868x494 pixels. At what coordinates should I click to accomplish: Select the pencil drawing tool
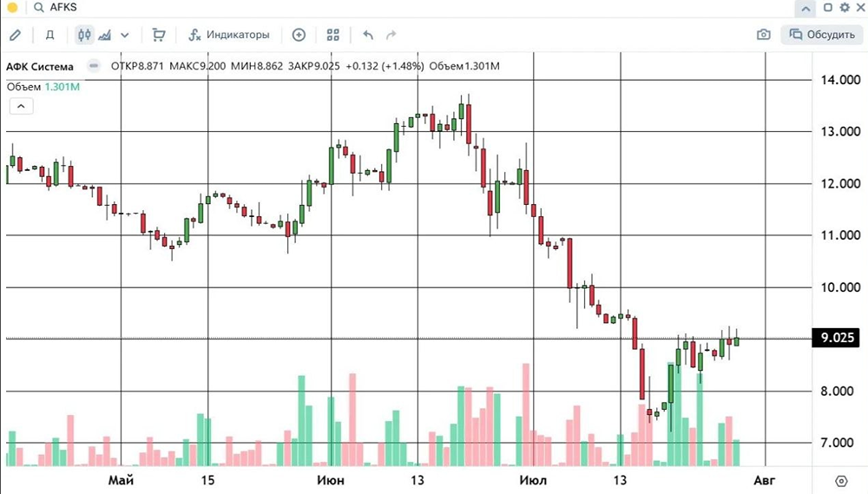[x=15, y=35]
